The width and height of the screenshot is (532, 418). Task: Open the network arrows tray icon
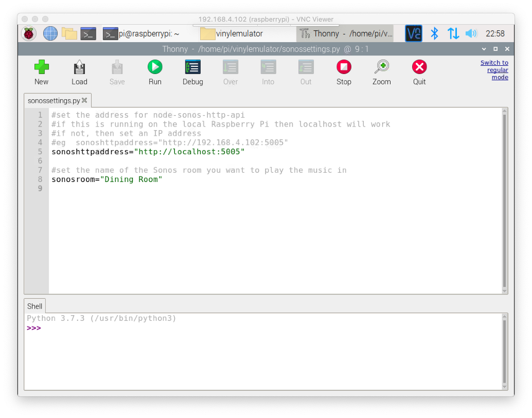[453, 33]
